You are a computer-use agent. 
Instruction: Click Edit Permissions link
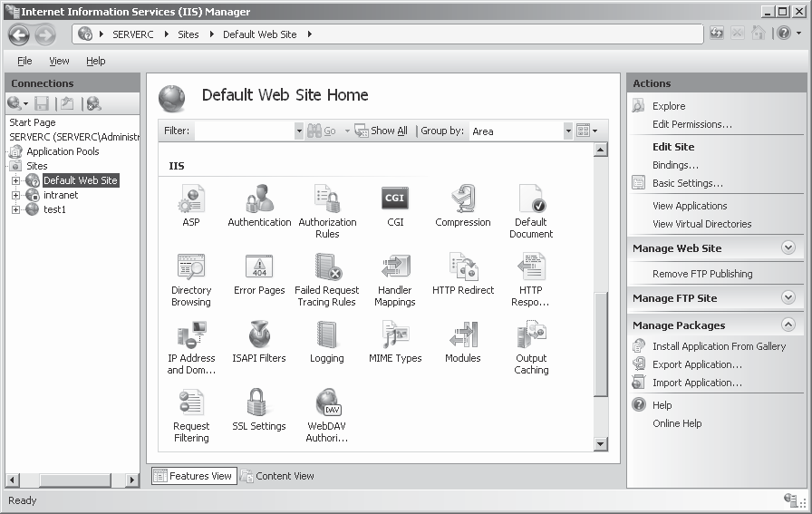(691, 124)
